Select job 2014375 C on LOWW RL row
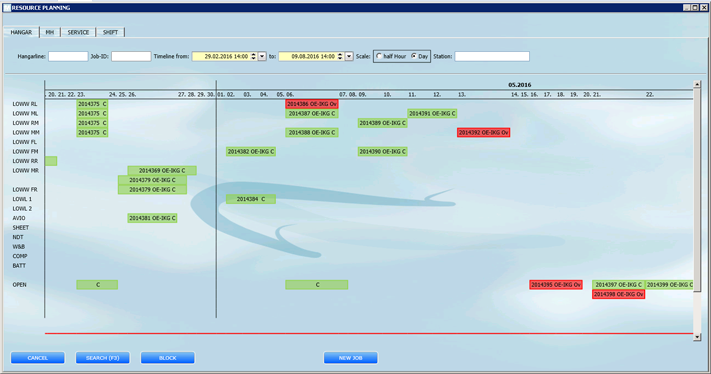 tap(92, 104)
